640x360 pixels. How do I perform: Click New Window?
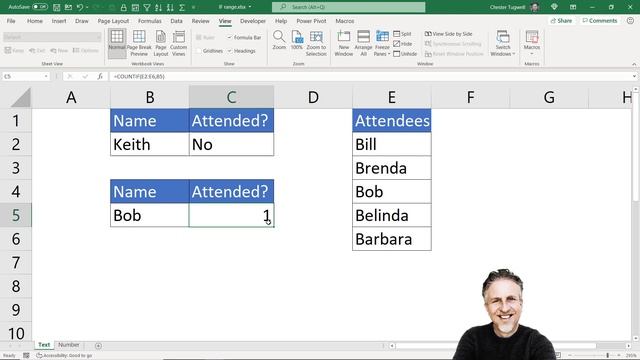pyautogui.click(x=344, y=43)
